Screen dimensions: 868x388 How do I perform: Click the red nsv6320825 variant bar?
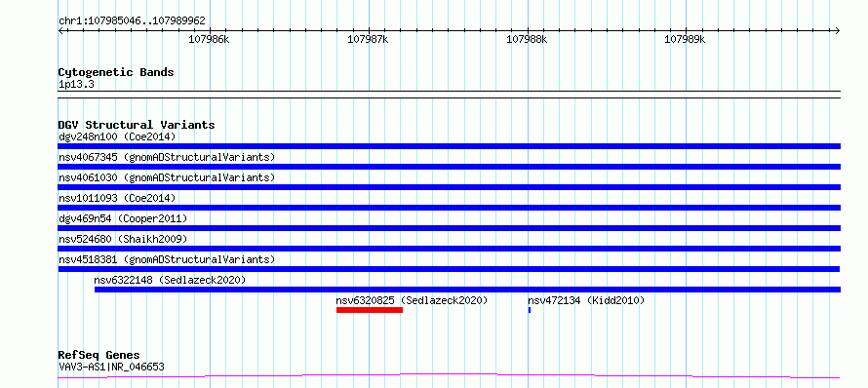pyautogui.click(x=370, y=310)
